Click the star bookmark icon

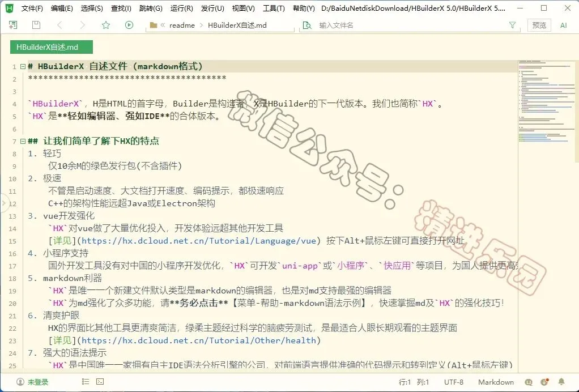(106, 25)
